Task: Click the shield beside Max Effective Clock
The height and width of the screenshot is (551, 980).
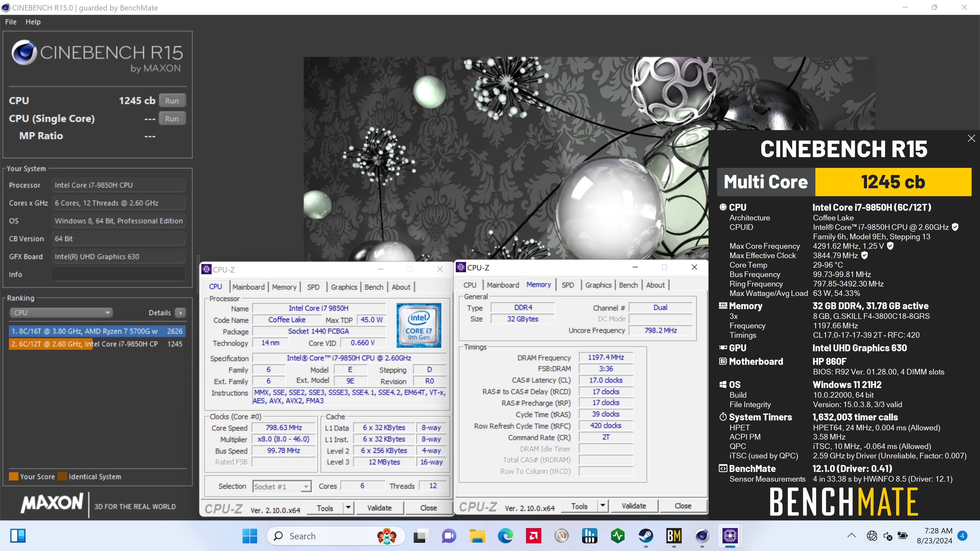Action: [x=864, y=256]
